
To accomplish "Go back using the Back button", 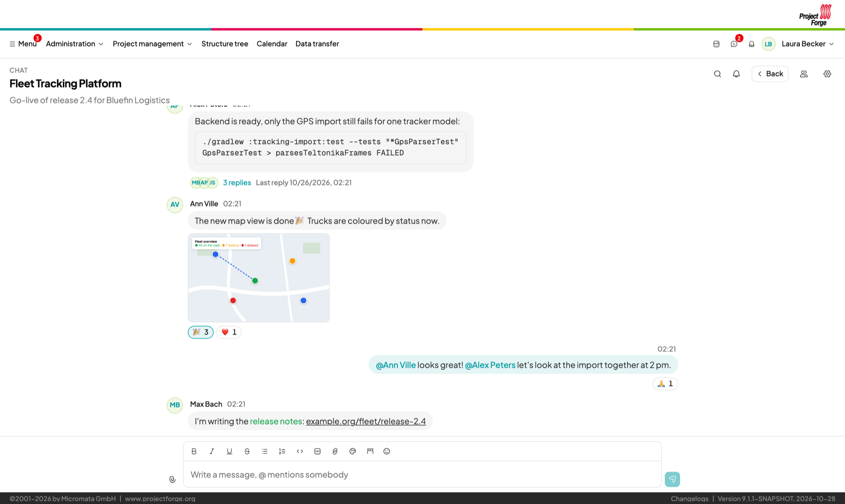I will [770, 74].
